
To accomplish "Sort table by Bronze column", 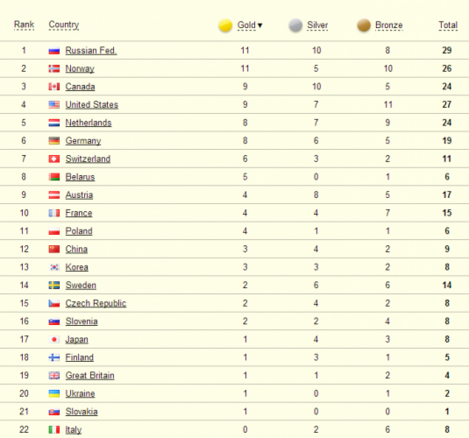I will [389, 25].
